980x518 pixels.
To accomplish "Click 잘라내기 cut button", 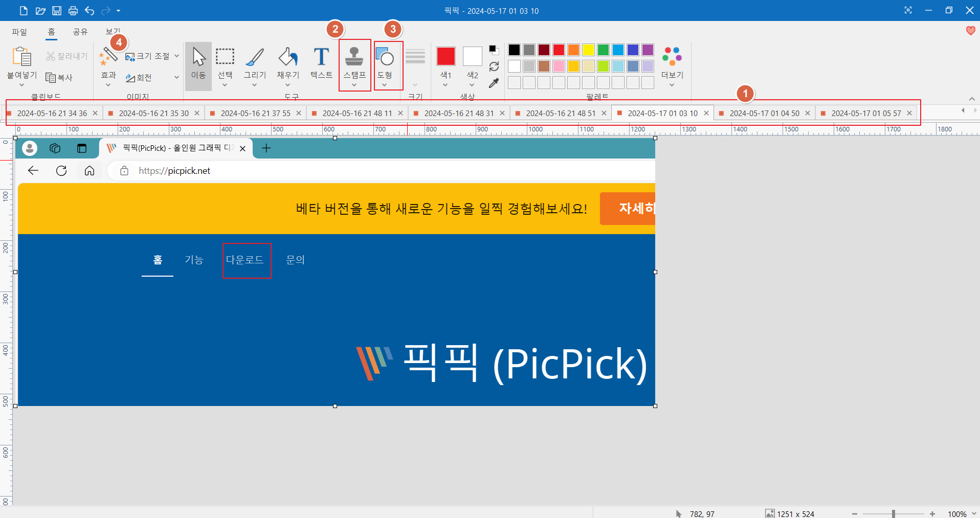I will pos(67,56).
